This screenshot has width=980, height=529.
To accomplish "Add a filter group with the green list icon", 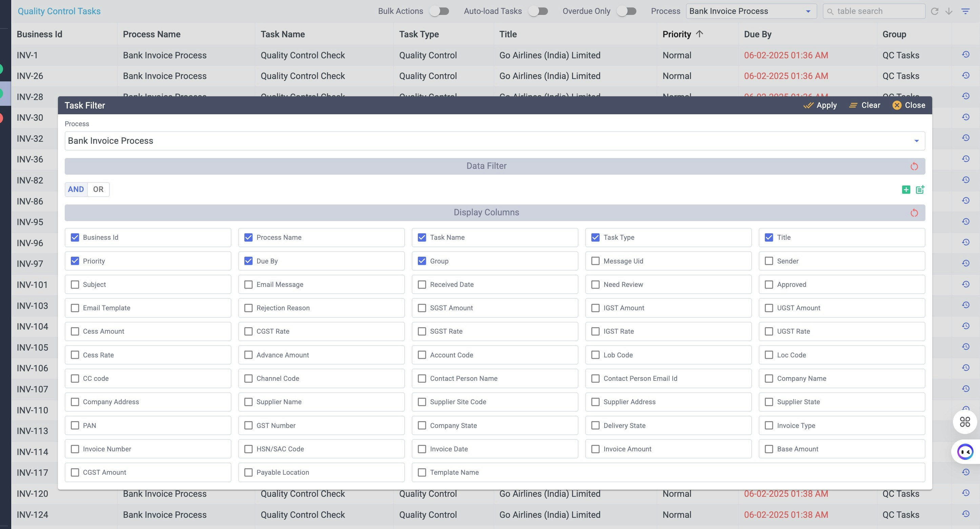I will [x=920, y=190].
